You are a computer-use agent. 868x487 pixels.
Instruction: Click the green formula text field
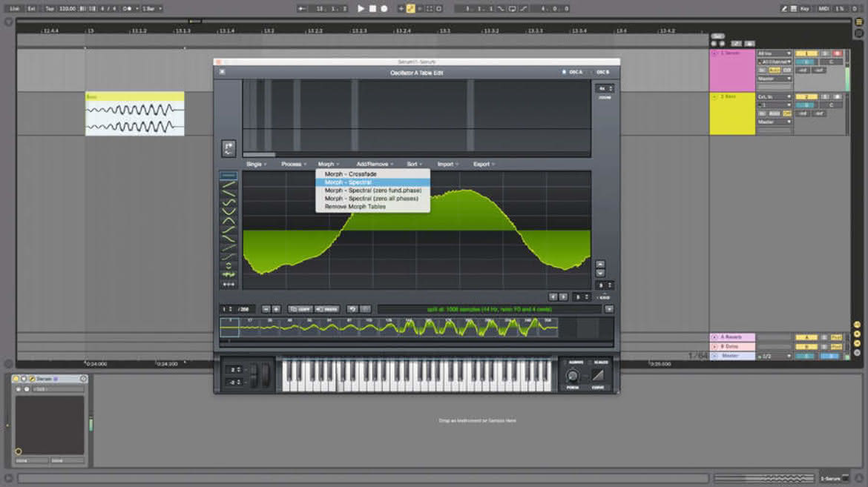click(x=490, y=309)
